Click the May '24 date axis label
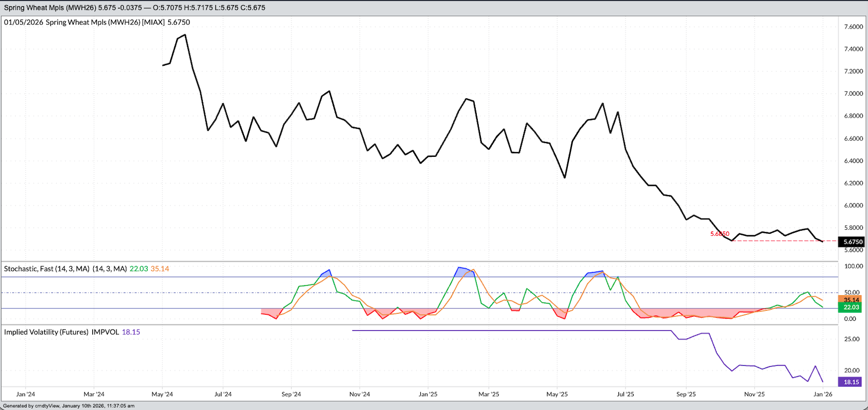 click(162, 394)
